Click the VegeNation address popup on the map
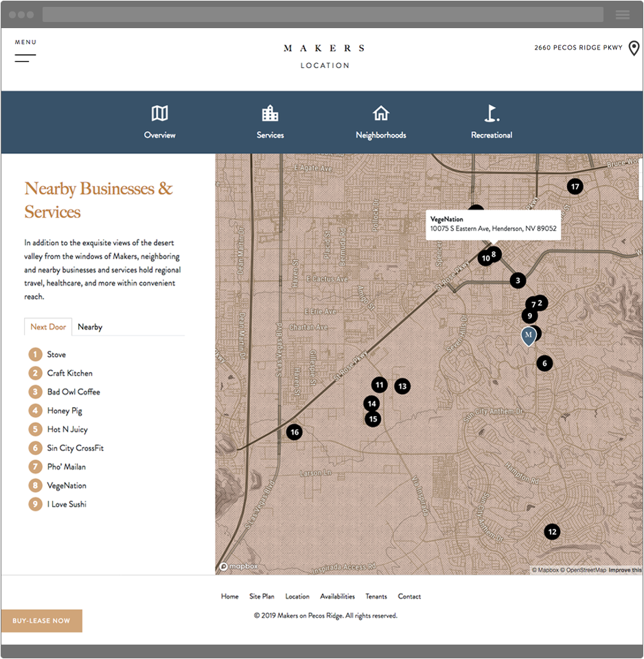This screenshot has width=644, height=659. click(x=493, y=224)
